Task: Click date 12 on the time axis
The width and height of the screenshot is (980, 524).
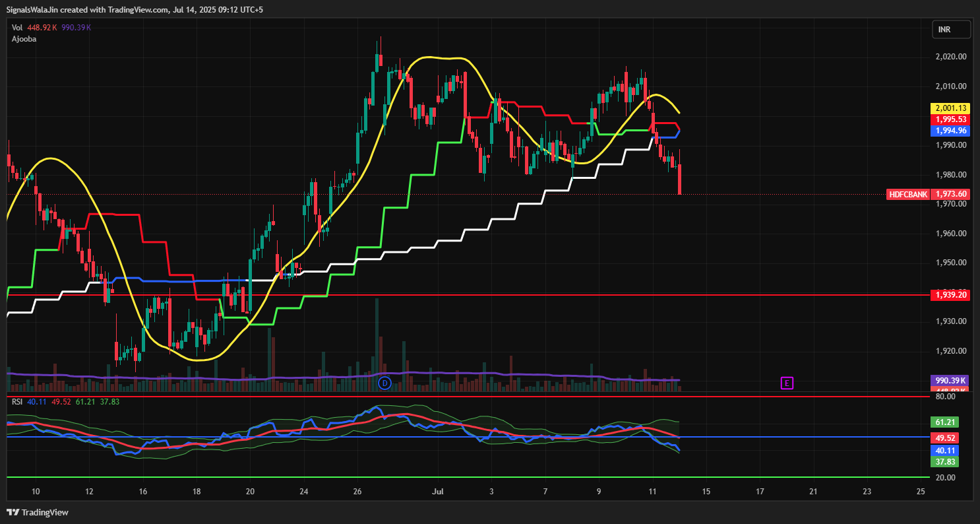Action: (89, 492)
